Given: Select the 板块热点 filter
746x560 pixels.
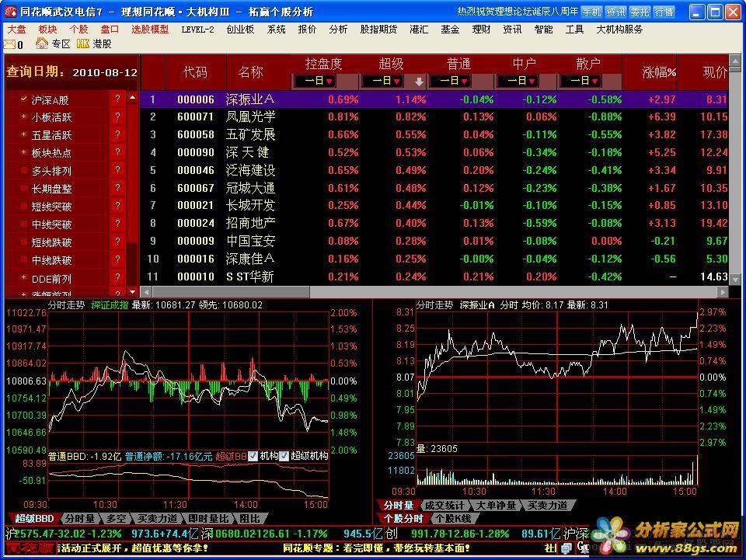Looking at the screenshot, I should click(51, 153).
